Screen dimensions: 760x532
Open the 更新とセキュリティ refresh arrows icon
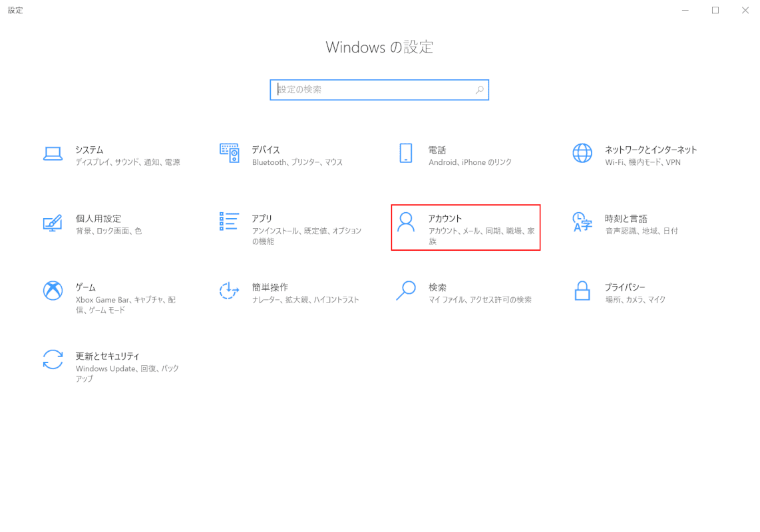53,360
